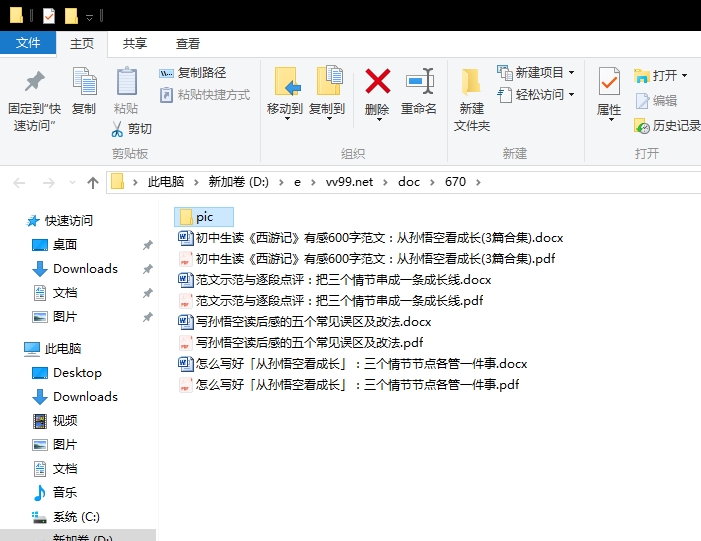
Task: Select 初中生读《西游记》有感600字范文 pdf file
Action: click(x=367, y=259)
